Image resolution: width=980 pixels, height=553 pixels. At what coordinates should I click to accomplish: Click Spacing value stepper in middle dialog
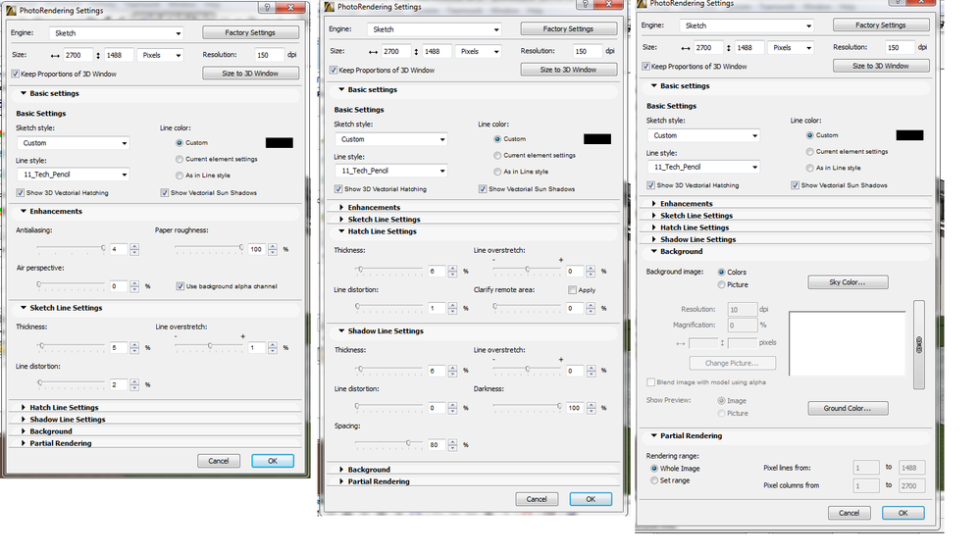(x=452, y=445)
